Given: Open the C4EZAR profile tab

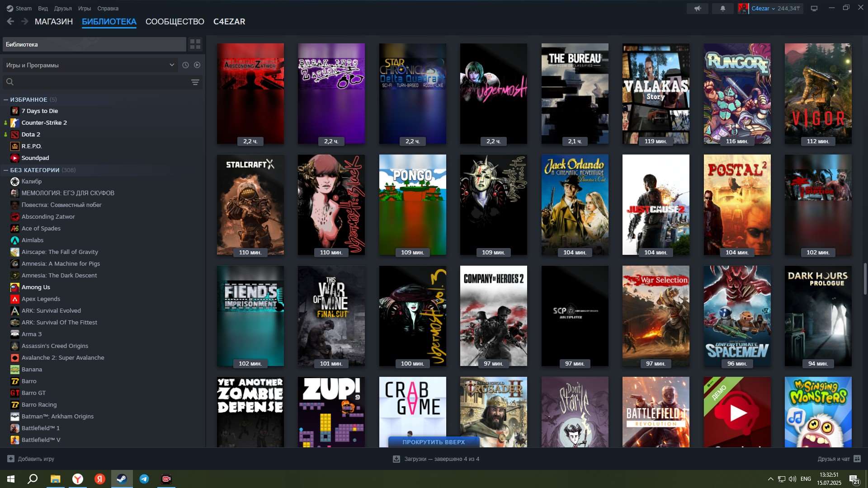Looking at the screenshot, I should tap(229, 22).
